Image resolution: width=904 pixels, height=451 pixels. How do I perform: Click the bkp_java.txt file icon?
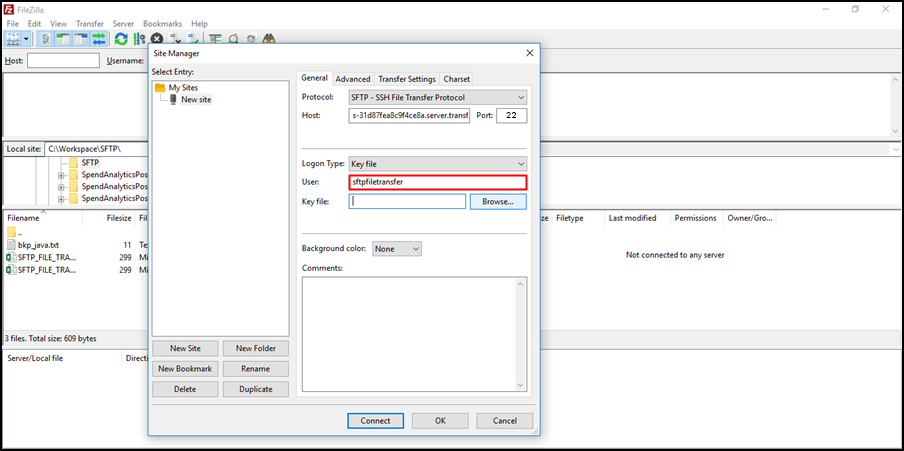pos(12,245)
